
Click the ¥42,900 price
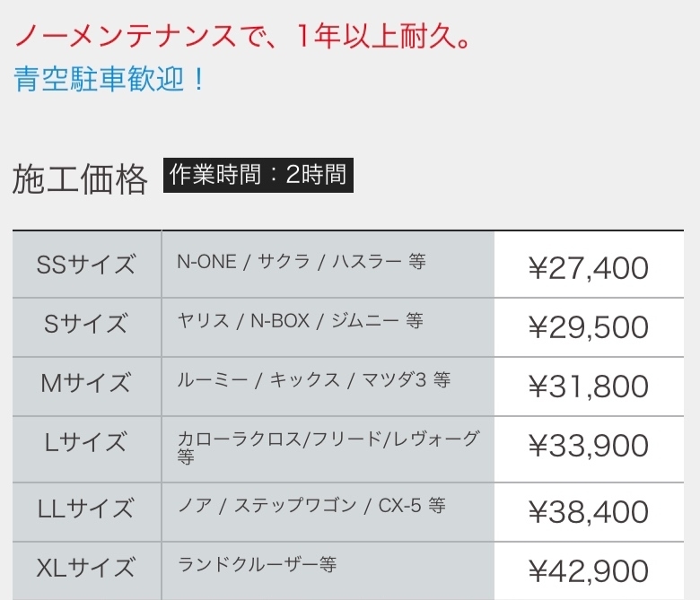tap(588, 570)
